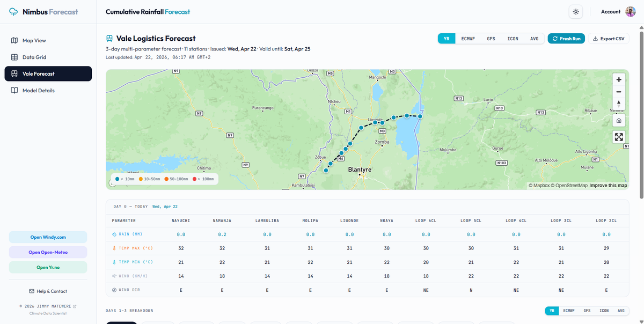Click the Rain (mm) row icon
Viewport: 644px width, 324px height.
click(x=114, y=234)
